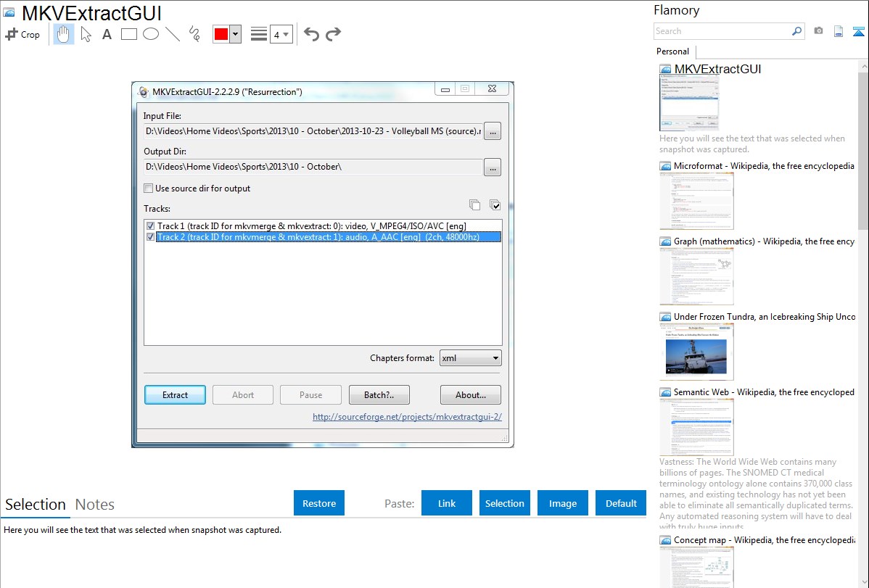Screen dimensions: 869x588
Task: Select the freehand scribble tool
Action: click(194, 34)
